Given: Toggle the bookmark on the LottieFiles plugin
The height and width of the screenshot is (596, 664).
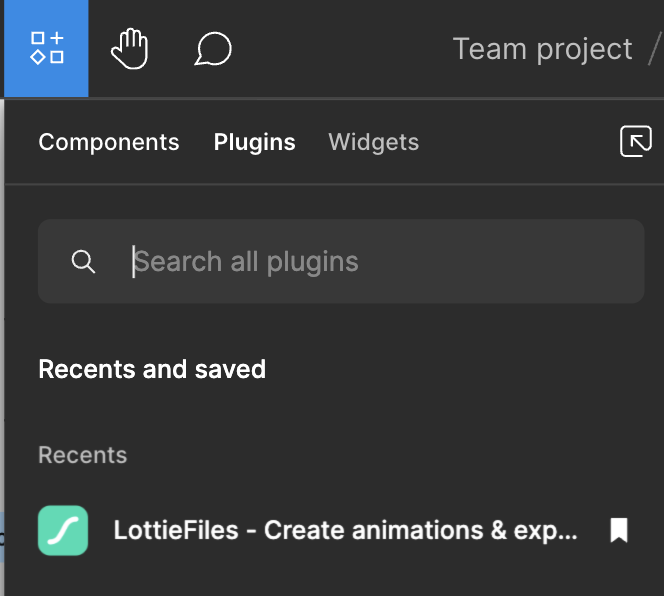Looking at the screenshot, I should [619, 530].
